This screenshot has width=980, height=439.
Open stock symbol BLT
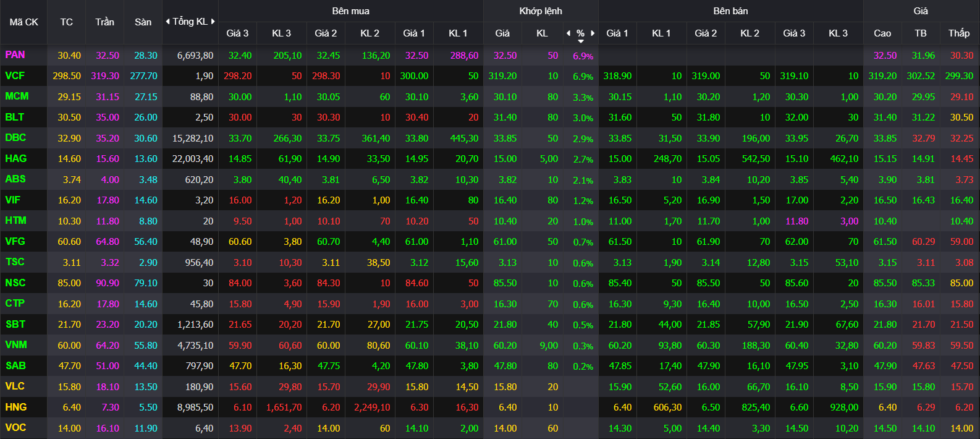[x=14, y=117]
